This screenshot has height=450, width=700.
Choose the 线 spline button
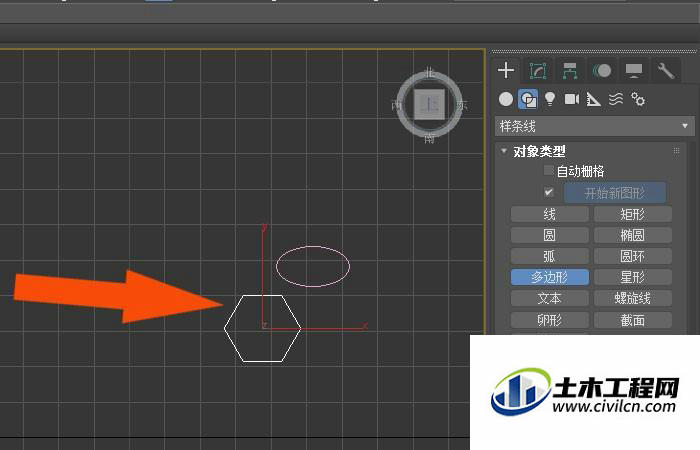click(550, 214)
